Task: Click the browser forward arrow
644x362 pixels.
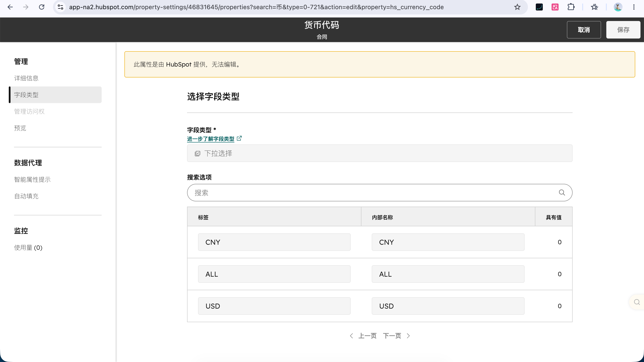Action: click(26, 7)
